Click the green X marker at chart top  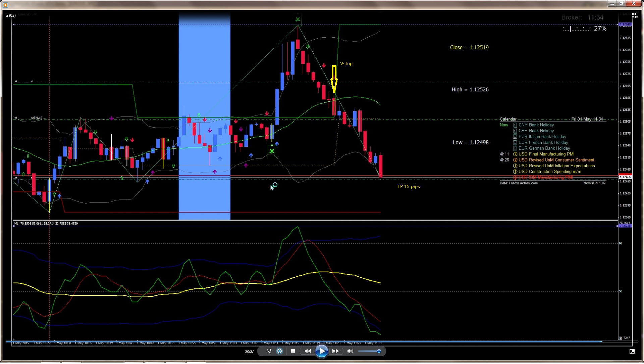[298, 19]
